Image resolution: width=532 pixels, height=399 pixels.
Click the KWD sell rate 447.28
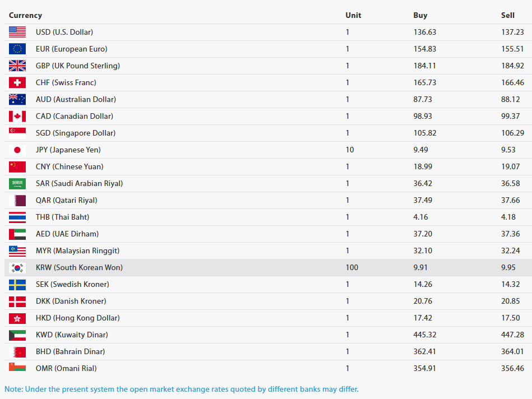click(x=512, y=335)
